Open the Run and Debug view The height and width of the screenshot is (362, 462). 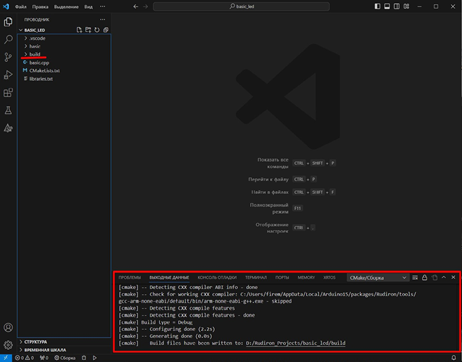pyautogui.click(x=8, y=75)
